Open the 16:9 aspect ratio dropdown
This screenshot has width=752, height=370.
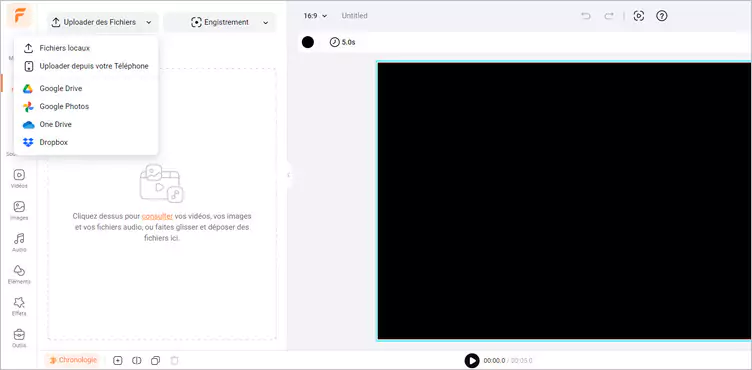pos(315,16)
